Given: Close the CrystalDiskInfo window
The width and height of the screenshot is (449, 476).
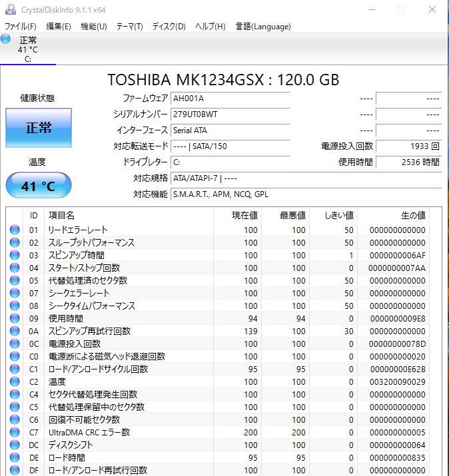Looking at the screenshot, I should (x=432, y=10).
